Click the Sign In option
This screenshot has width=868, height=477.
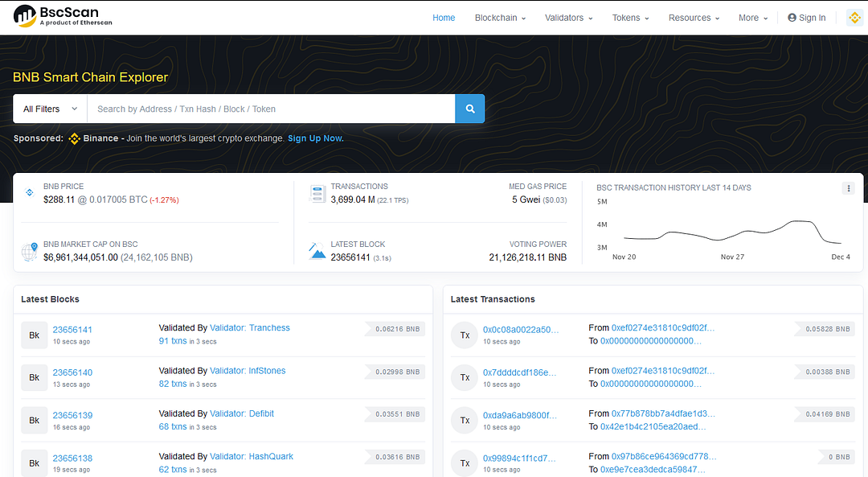click(x=806, y=17)
